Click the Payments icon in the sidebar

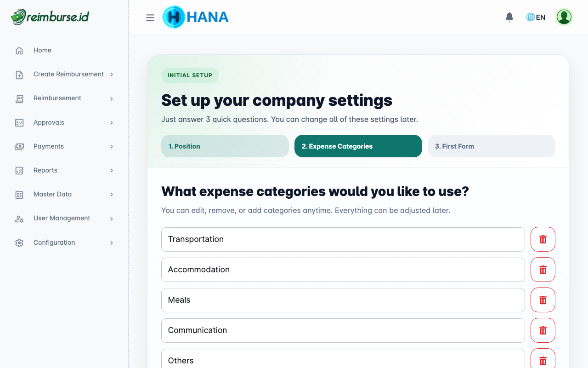[x=19, y=146]
